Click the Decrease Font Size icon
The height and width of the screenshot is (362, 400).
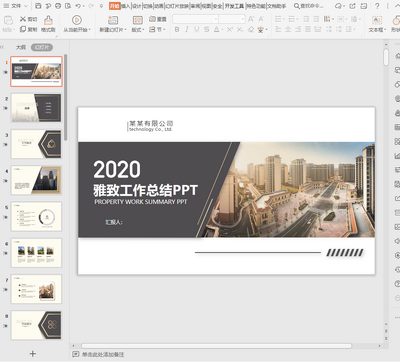pos(261,19)
